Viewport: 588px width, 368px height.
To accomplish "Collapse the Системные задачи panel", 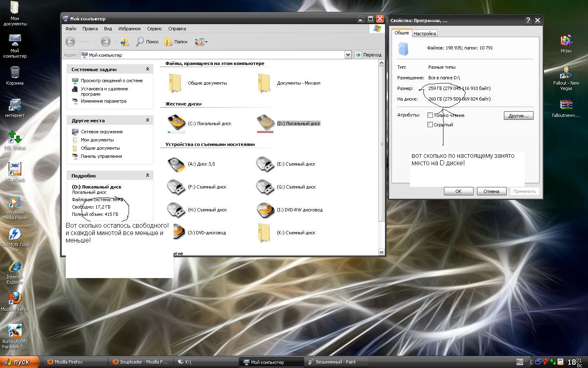I will click(147, 69).
